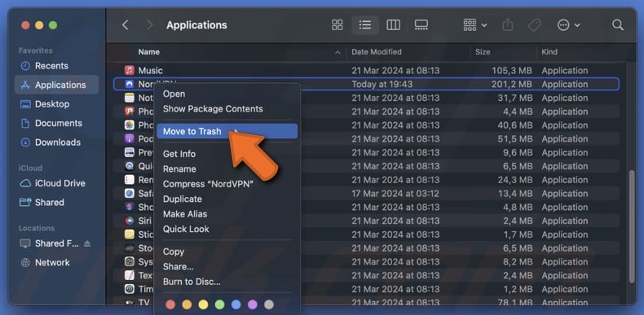
Task: Open the More actions ellipsis menu
Action: click(x=568, y=25)
